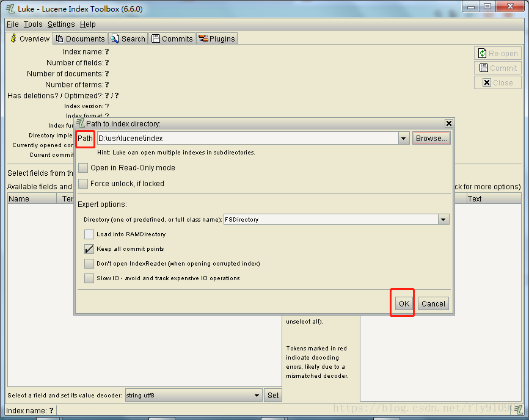Switch to the Commits tab
The image size is (529, 420).
click(172, 38)
